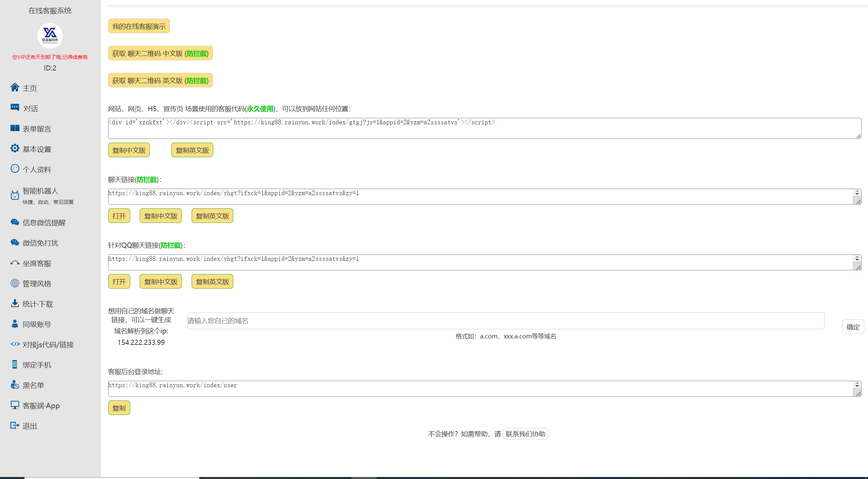Click scroll-down arrow of 聊天链接 textarea
The image size is (868, 479).
point(857,194)
